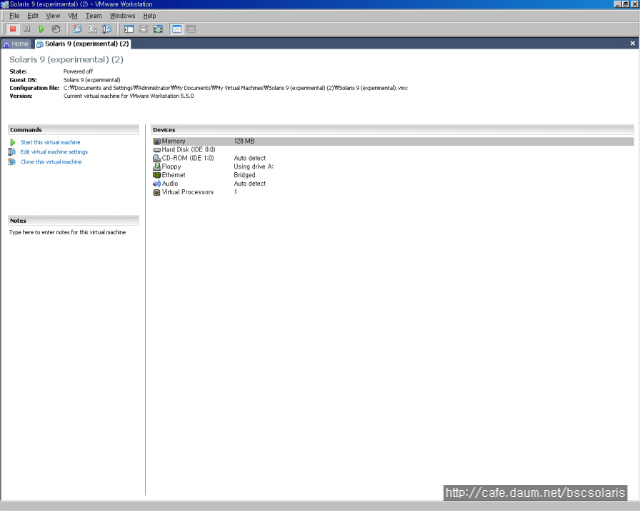This screenshot has width=640, height=511.
Task: Select the Virtual Processors row label
Action: pyautogui.click(x=188, y=192)
